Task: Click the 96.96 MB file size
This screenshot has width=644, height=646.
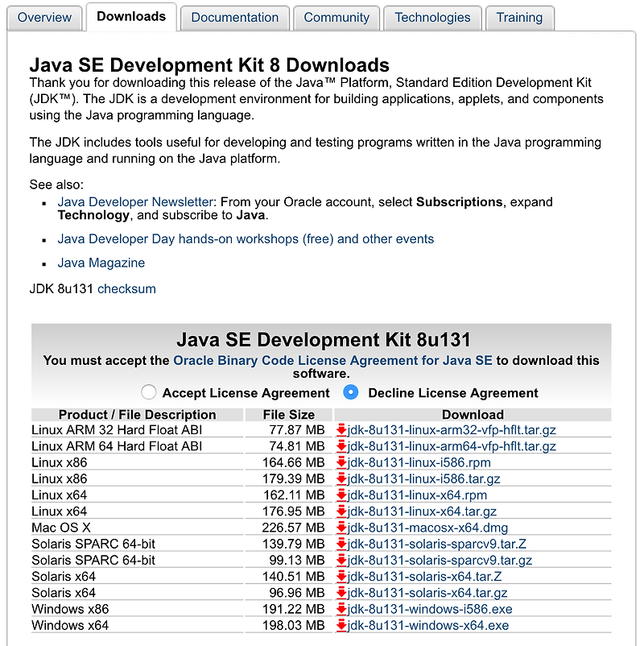Action: coord(296,593)
